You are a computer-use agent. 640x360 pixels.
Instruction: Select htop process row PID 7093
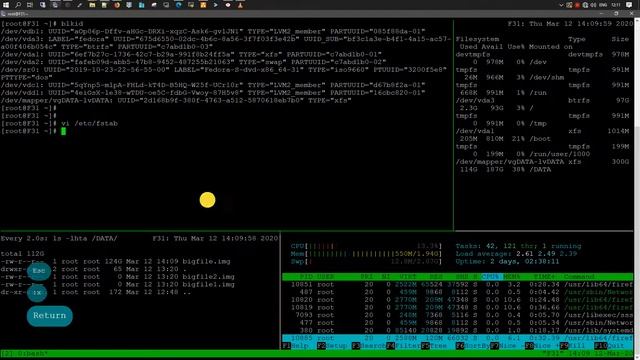457,315
